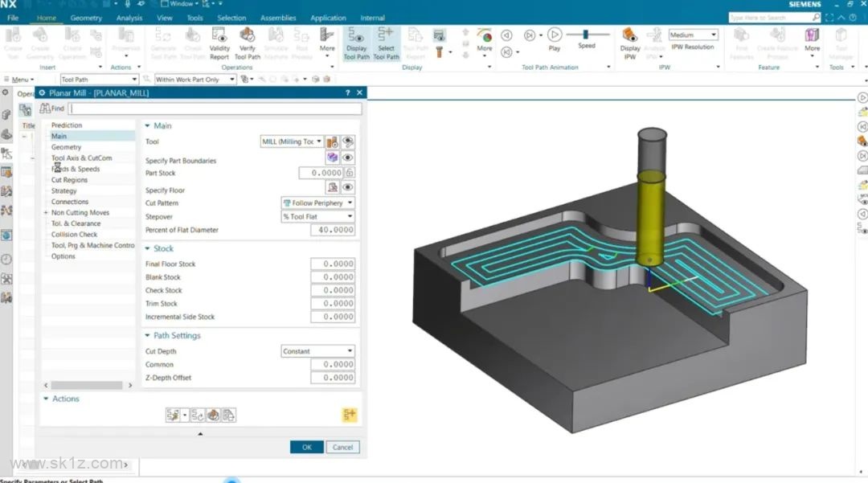
Task: Open the Tool dropdown MILL
Action: click(x=292, y=141)
